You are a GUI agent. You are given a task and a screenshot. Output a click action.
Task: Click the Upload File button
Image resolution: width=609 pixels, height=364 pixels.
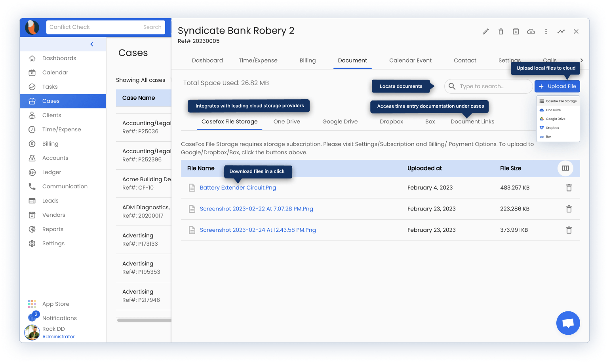(557, 86)
